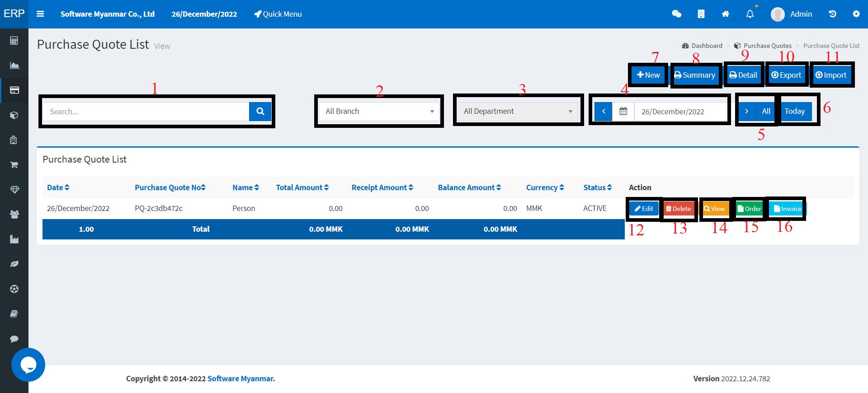Jump to Today
Viewport: 868px width, 393px height.
pyautogui.click(x=795, y=111)
